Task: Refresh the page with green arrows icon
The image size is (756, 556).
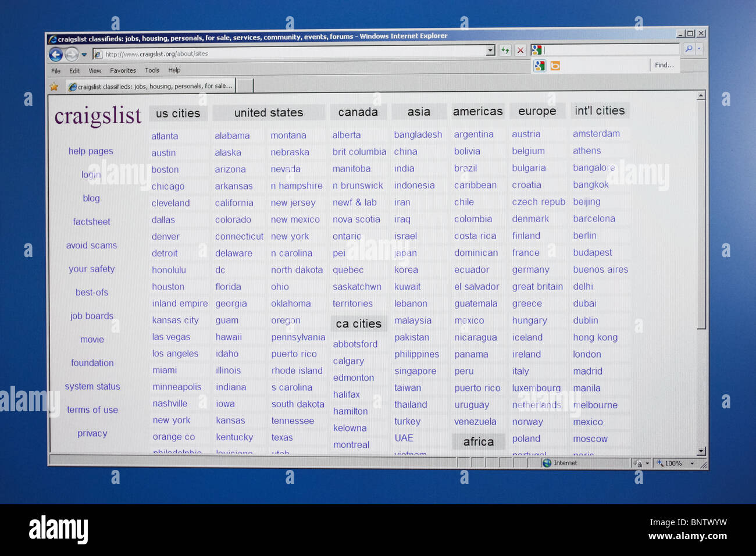Action: click(x=505, y=51)
